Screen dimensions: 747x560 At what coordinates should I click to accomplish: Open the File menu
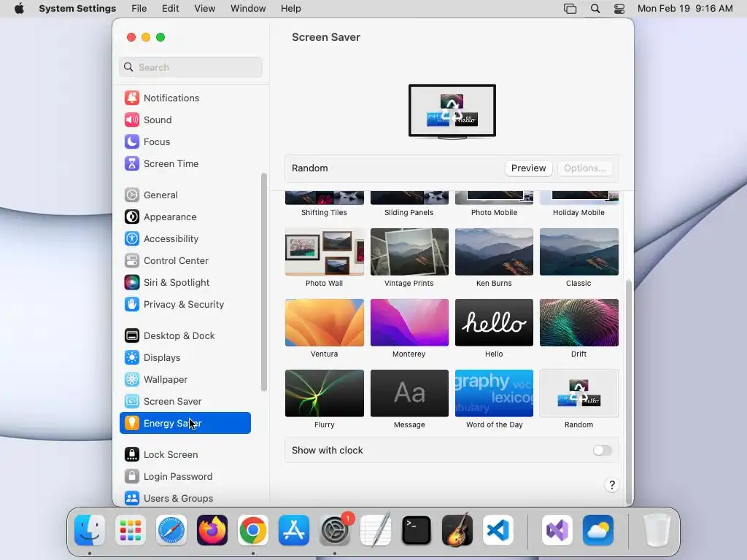(139, 9)
